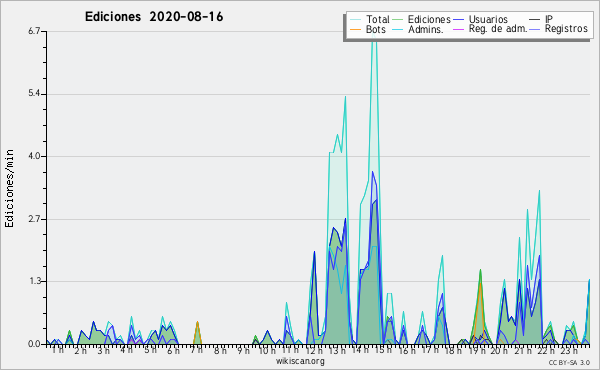
Task: Click the '14 h' x-axis label
Action: [360, 350]
